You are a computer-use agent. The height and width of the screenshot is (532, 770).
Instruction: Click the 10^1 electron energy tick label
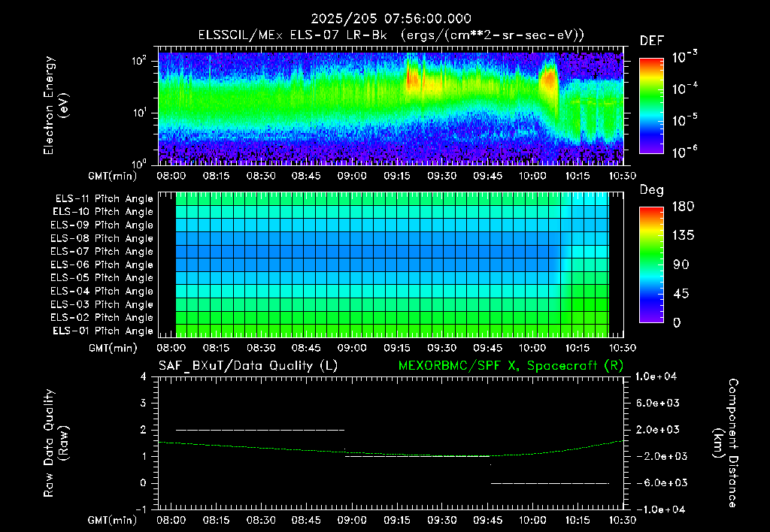(139, 113)
